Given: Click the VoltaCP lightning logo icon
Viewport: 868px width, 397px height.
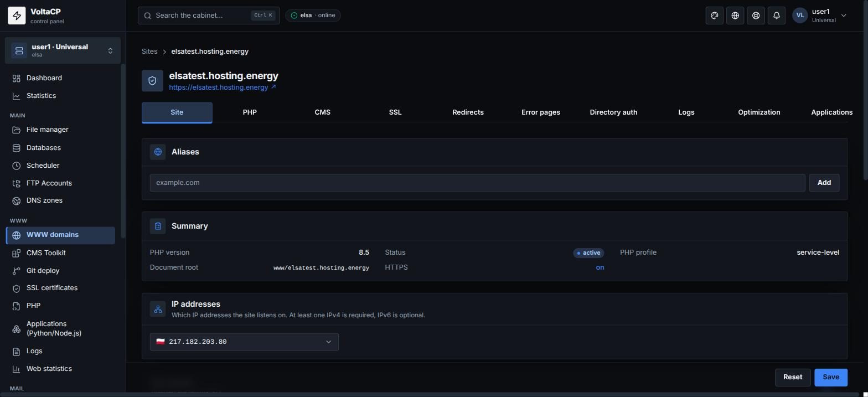Looking at the screenshot, I should click(x=17, y=16).
